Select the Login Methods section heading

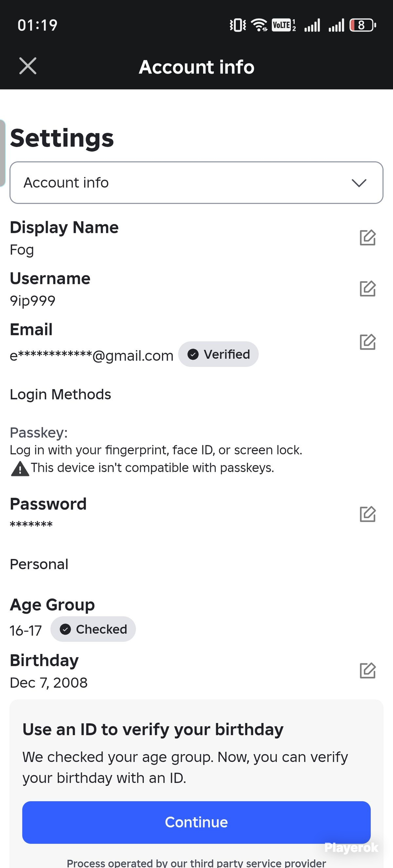[61, 394]
